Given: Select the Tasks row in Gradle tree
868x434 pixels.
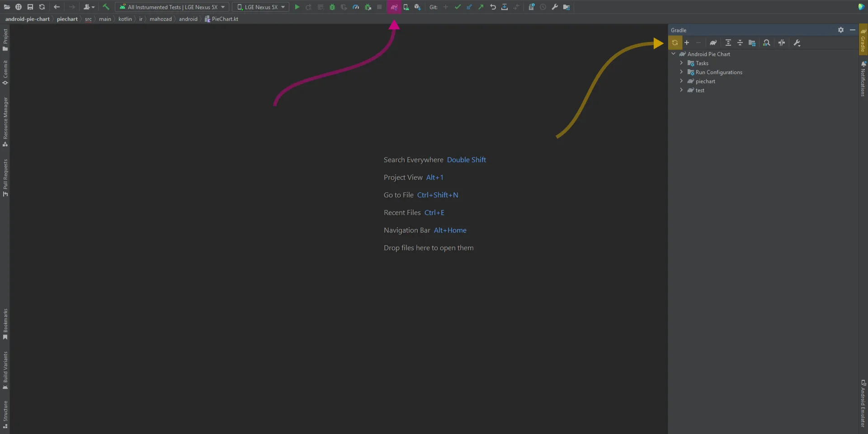Looking at the screenshot, I should click(x=764, y=63).
